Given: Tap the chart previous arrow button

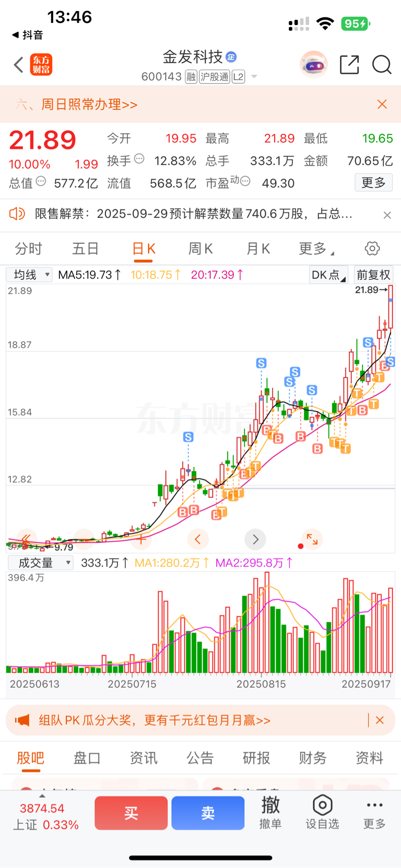Looking at the screenshot, I should [198, 539].
